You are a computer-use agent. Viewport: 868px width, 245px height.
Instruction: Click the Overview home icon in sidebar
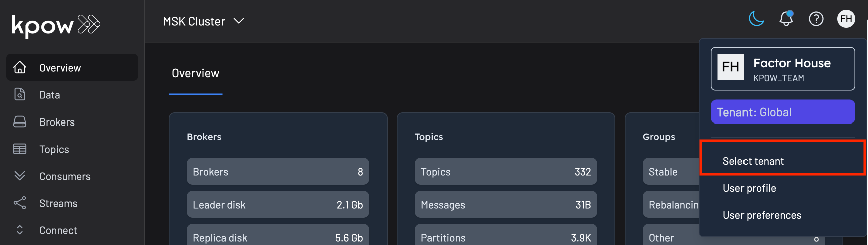point(20,67)
